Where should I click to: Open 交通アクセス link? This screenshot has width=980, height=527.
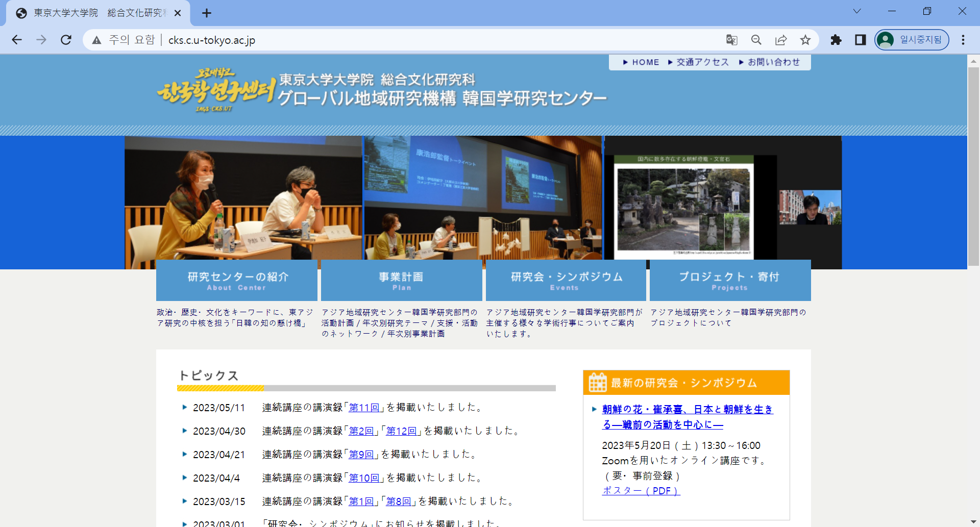point(698,62)
